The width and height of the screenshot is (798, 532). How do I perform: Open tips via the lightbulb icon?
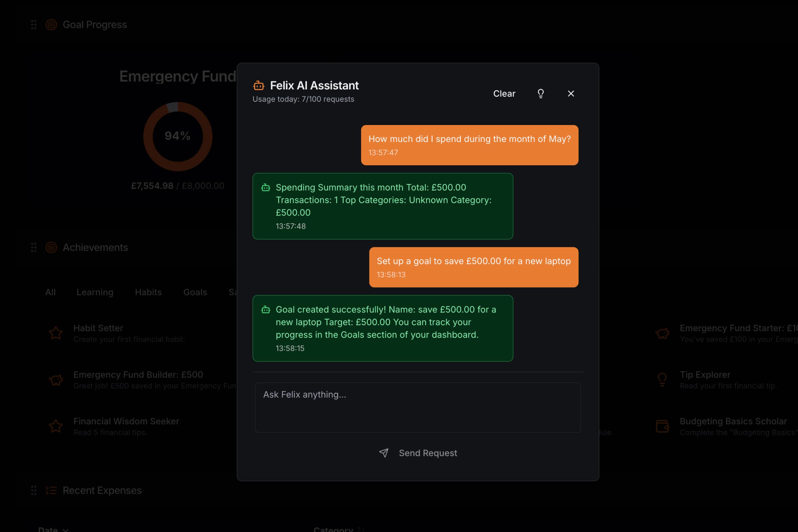tap(541, 94)
